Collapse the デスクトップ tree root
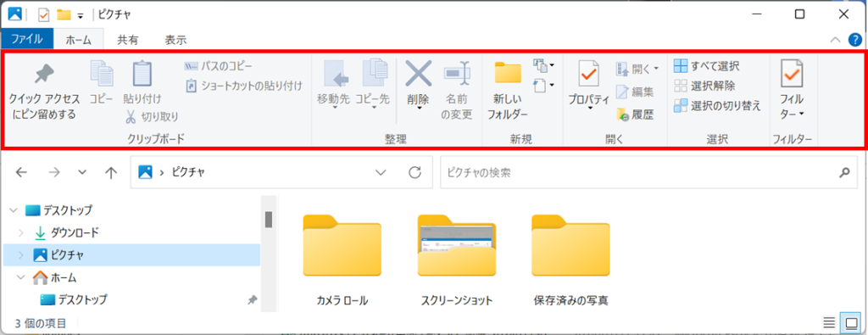 14,210
